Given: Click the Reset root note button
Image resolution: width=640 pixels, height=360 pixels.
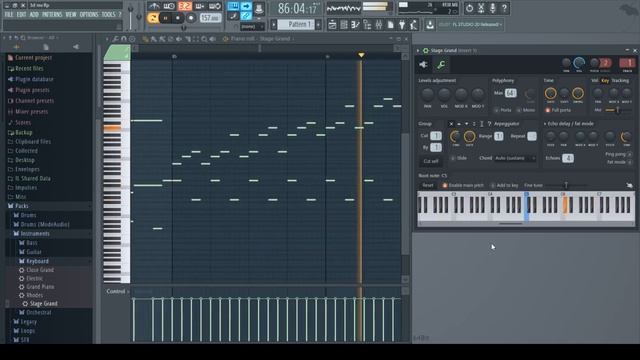Looking at the screenshot, I should 428,185.
